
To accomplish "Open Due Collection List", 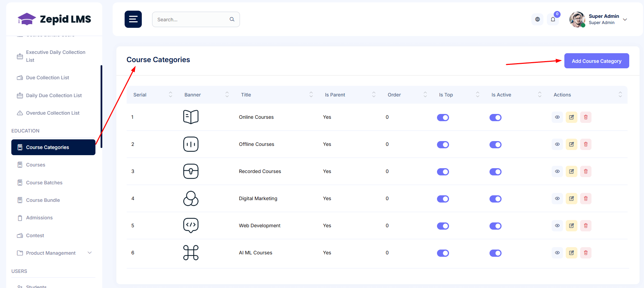I will [53, 78].
